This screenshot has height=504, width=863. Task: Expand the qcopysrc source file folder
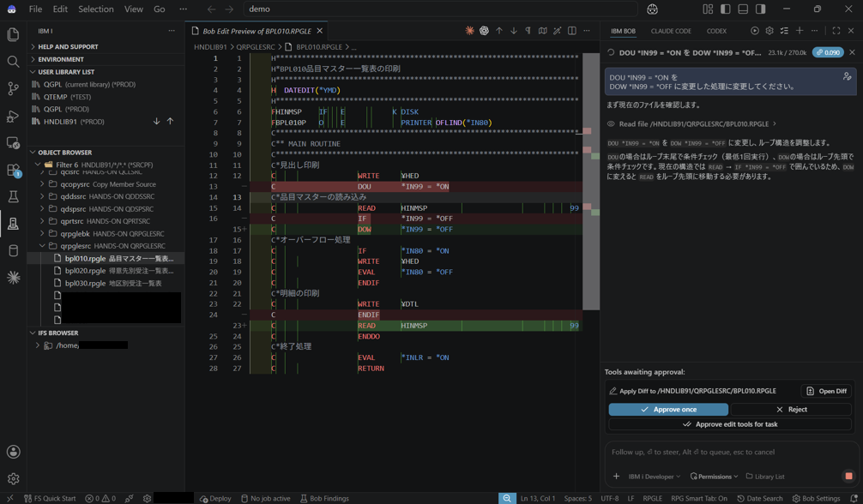click(42, 184)
